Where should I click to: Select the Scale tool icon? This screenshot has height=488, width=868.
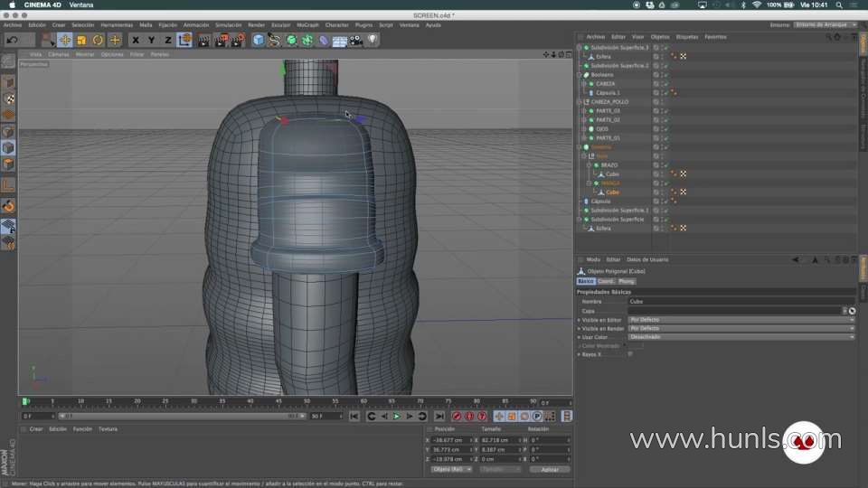tap(81, 40)
